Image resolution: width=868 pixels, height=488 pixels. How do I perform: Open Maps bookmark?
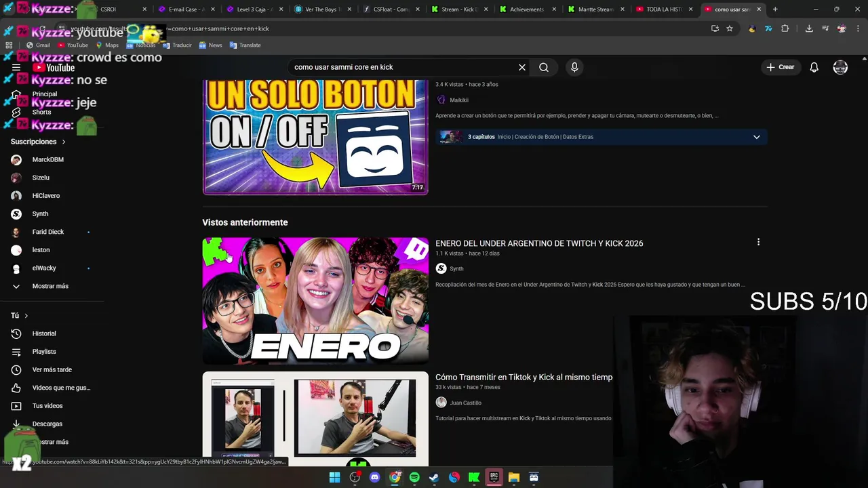coord(107,45)
